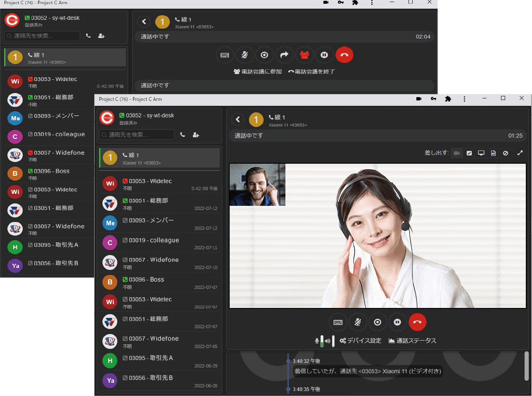Open 03057 - Widefone dated 2022-07-05
The image size is (532, 396).
pyautogui.click(x=159, y=342)
